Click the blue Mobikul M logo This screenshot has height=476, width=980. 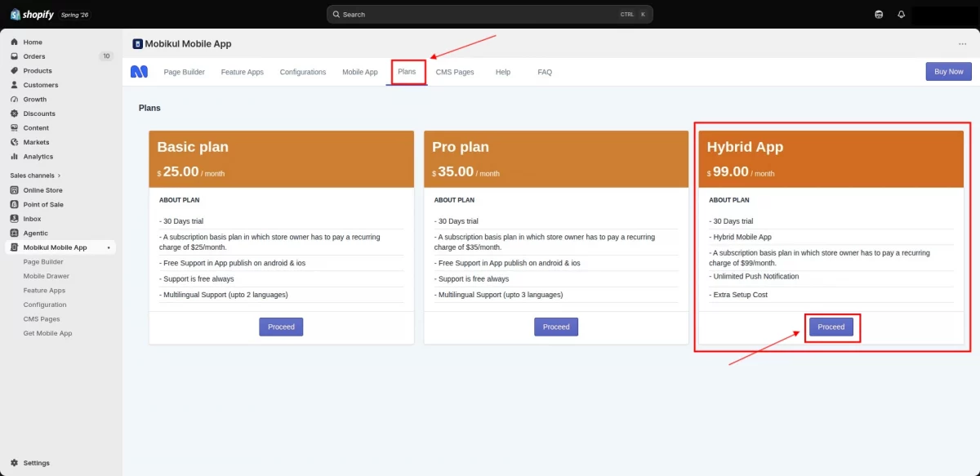tap(140, 72)
